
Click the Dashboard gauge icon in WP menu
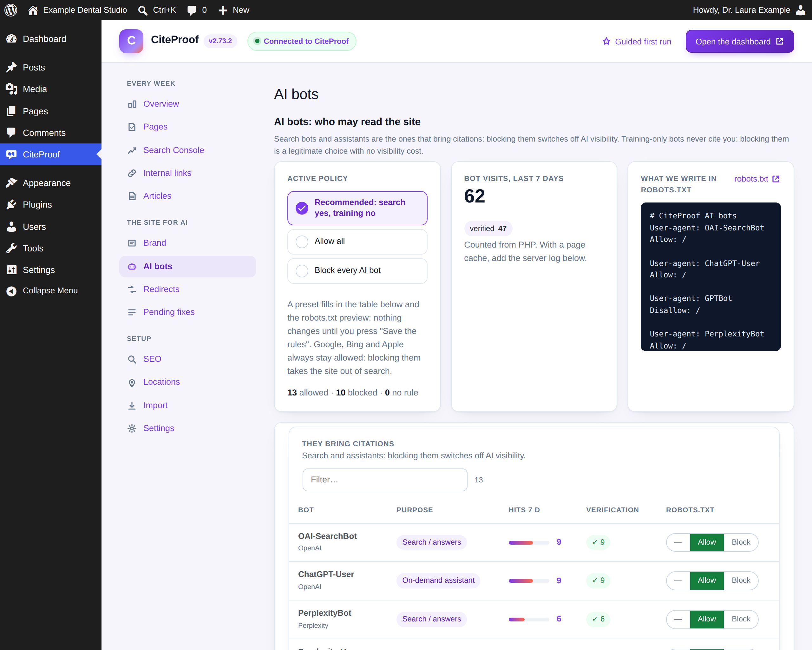point(11,39)
